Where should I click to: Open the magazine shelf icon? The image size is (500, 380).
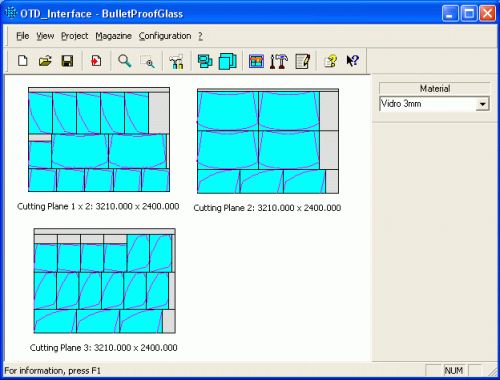[256, 62]
